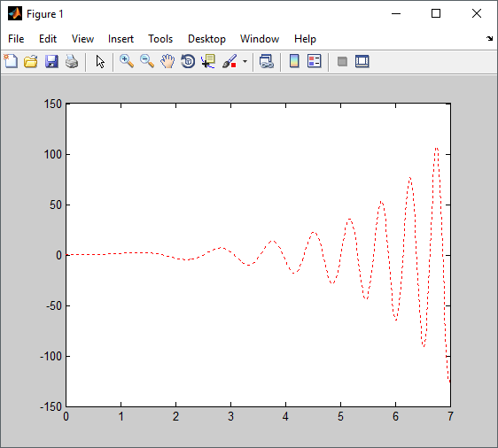Click the Link Plot icon
Image resolution: width=498 pixels, height=448 pixels.
click(266, 61)
